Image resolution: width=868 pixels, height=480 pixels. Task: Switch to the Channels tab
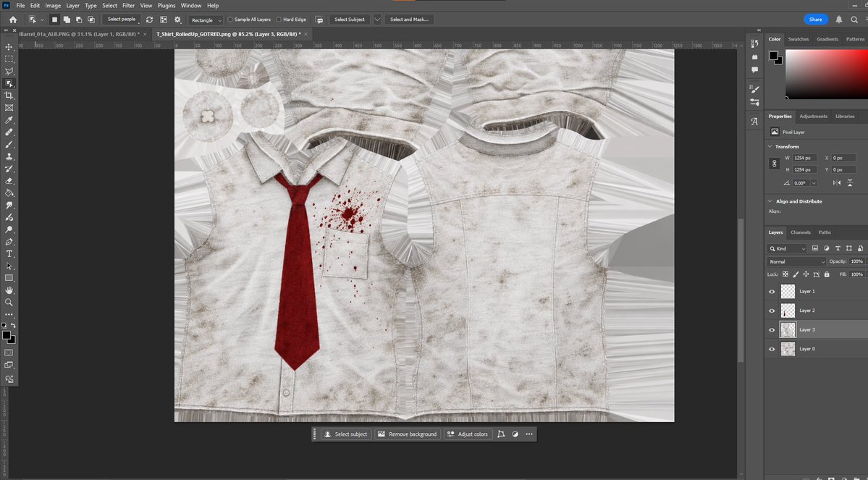point(801,232)
